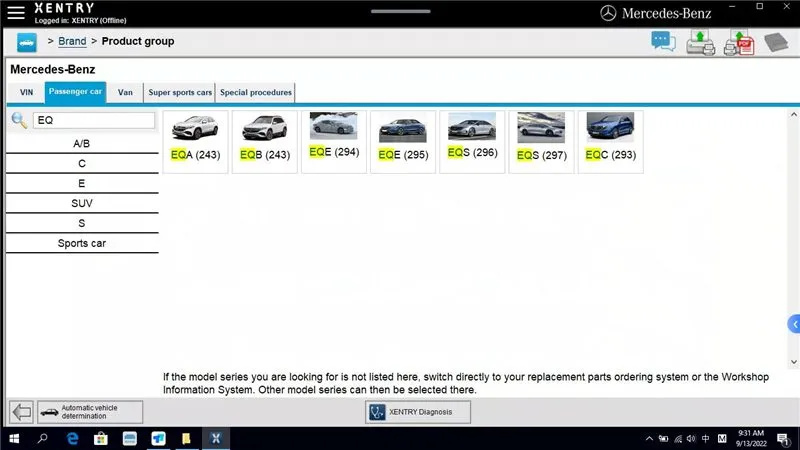
Task: Click the scrollbar down arrow
Action: [794, 362]
